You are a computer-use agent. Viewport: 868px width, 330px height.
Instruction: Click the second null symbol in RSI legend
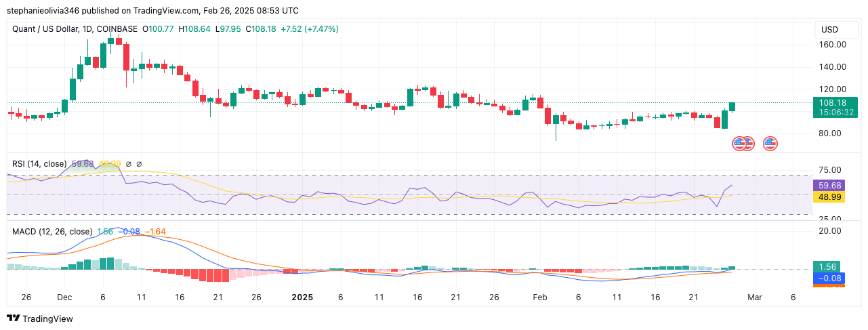click(139, 164)
